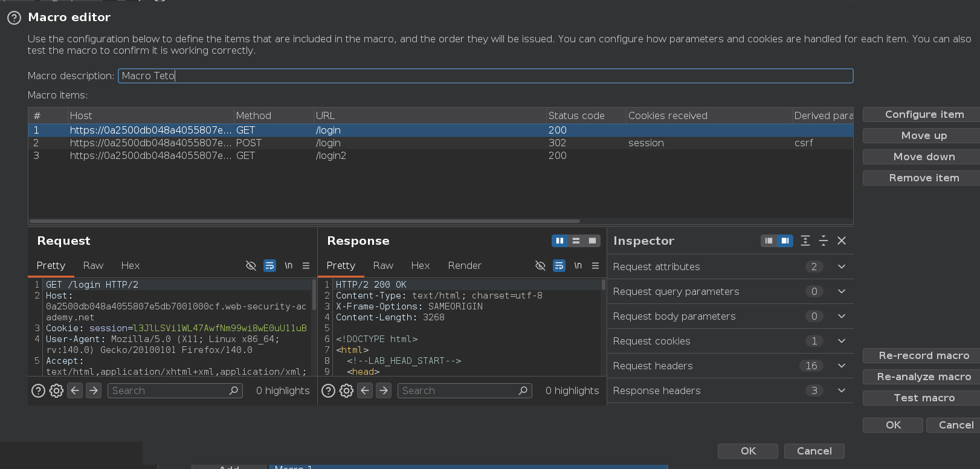Image resolution: width=980 pixels, height=469 pixels.
Task: Click Request search magnifier icon
Action: click(234, 390)
